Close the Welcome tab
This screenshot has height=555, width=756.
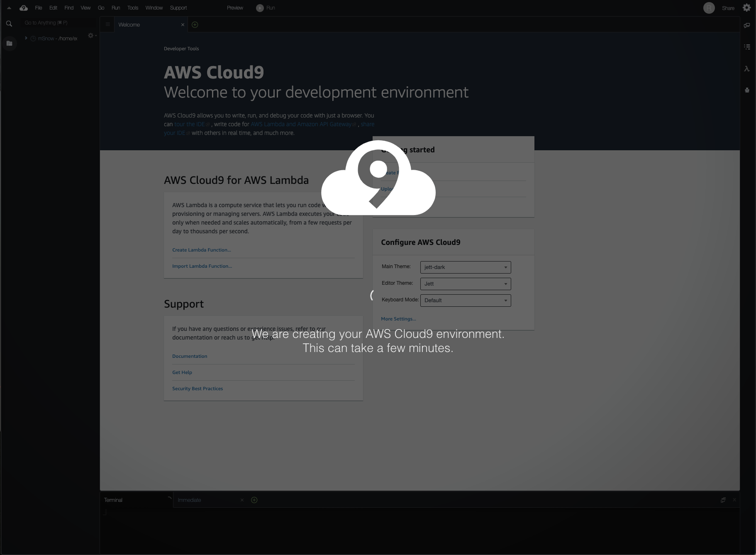[183, 25]
